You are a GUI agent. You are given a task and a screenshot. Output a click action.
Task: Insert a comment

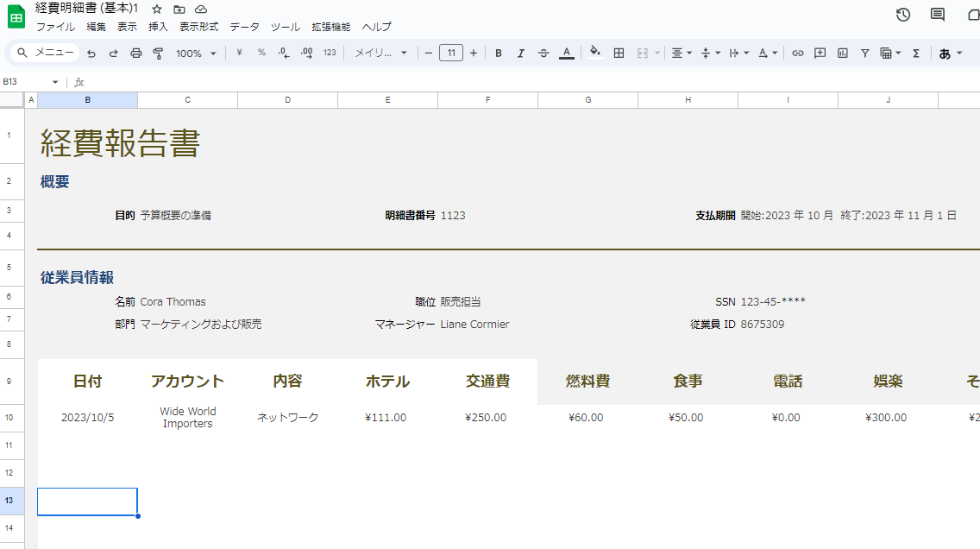(x=820, y=53)
